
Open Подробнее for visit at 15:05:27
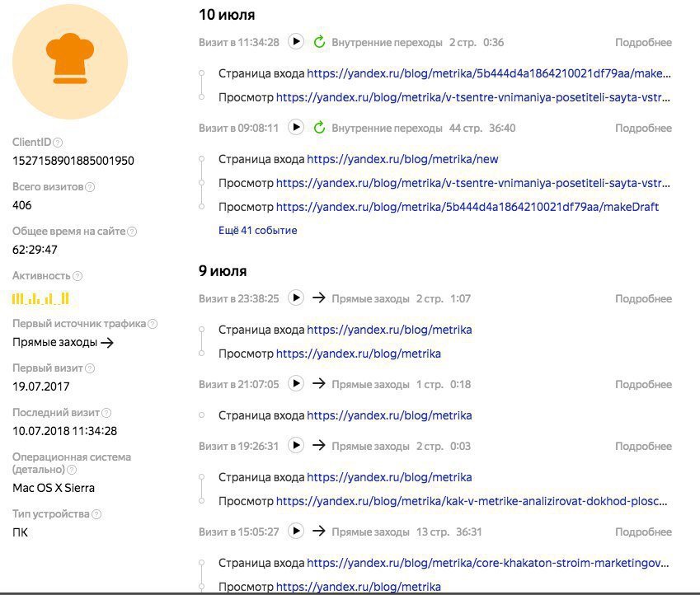tap(643, 532)
